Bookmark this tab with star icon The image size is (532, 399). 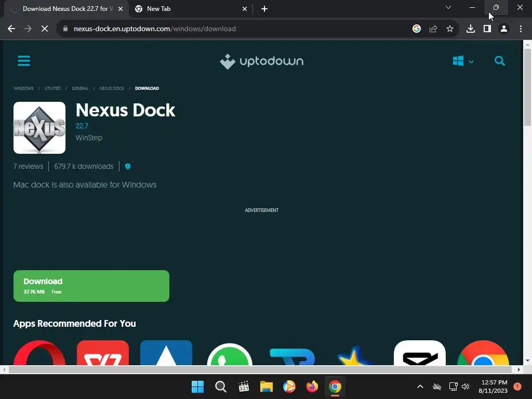[450, 29]
